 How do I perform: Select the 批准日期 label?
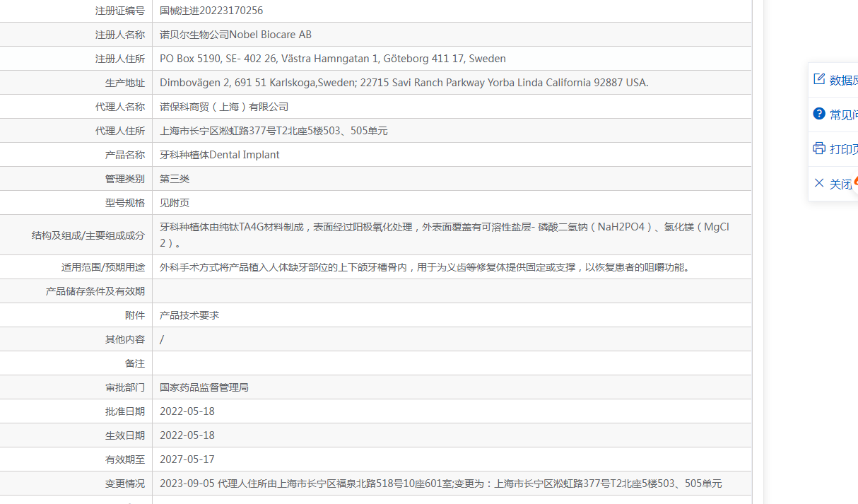coord(125,411)
